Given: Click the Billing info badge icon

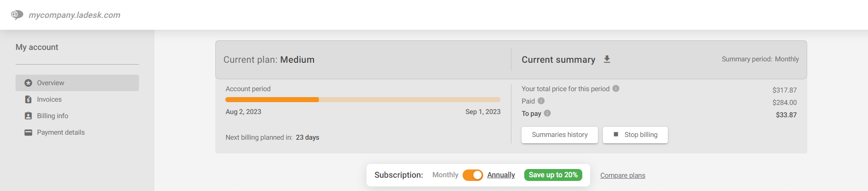Looking at the screenshot, I should pyautogui.click(x=28, y=116).
